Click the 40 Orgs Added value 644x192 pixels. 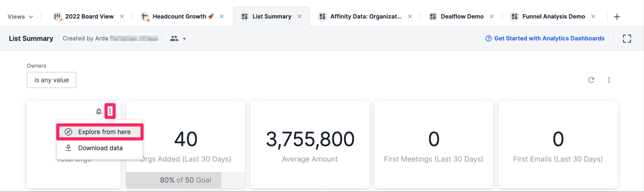coord(186,139)
